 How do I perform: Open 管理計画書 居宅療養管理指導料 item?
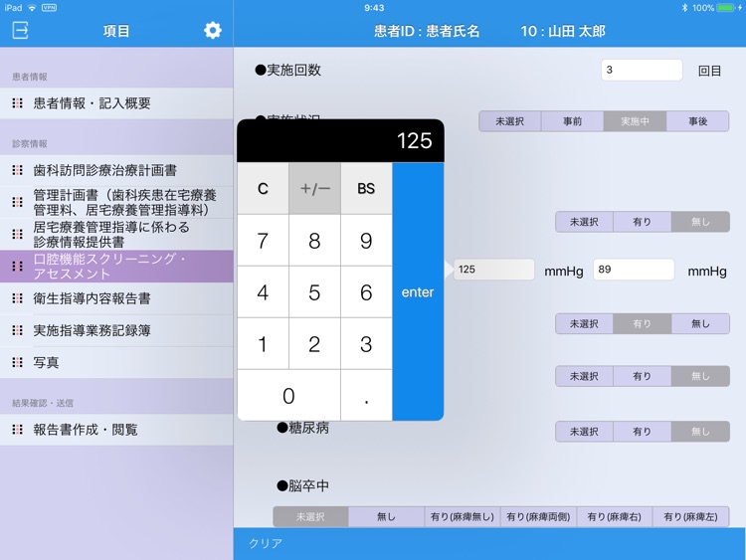[116, 202]
